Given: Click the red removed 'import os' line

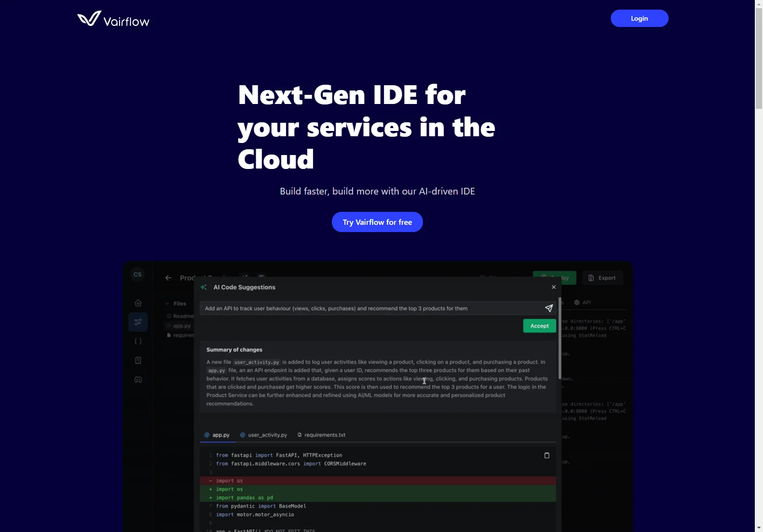Looking at the screenshot, I should point(378,481).
